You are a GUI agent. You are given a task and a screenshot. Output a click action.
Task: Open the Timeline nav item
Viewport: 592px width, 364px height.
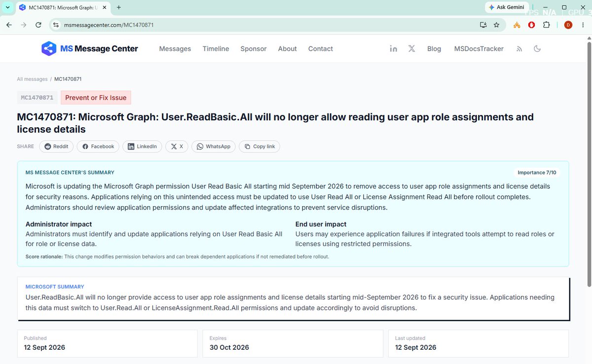(216, 48)
